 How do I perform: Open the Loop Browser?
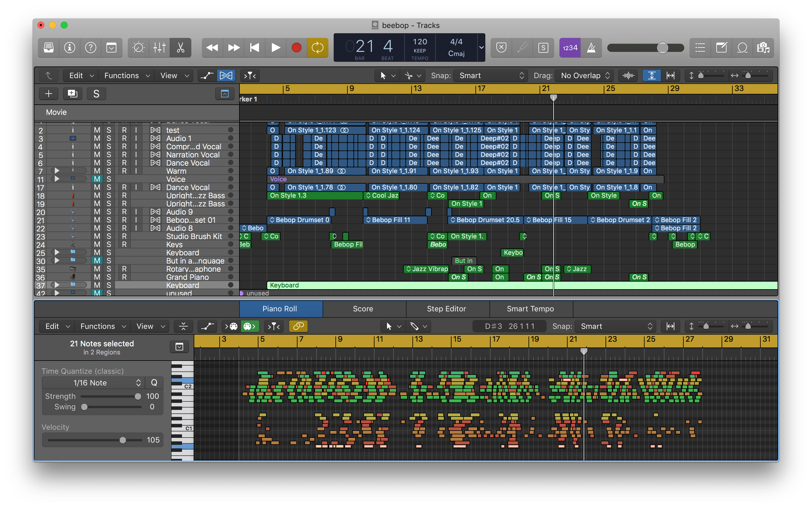[742, 48]
